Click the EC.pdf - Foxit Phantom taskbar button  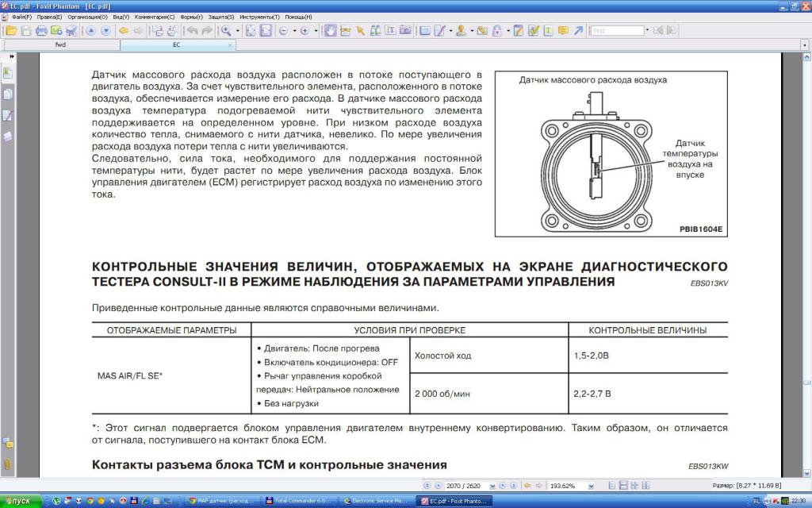pos(454,502)
